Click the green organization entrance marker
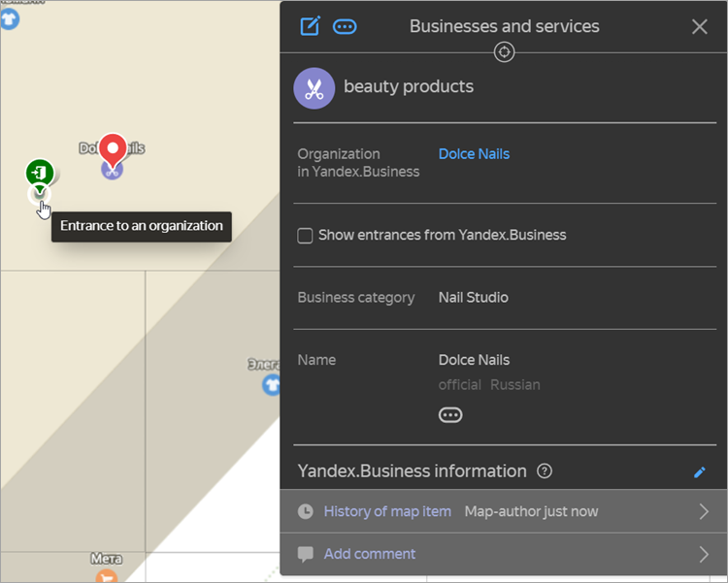This screenshot has height=583, width=728. (x=39, y=174)
